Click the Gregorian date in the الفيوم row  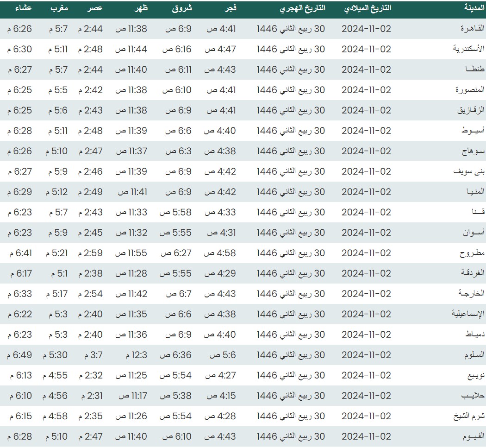(x=366, y=436)
